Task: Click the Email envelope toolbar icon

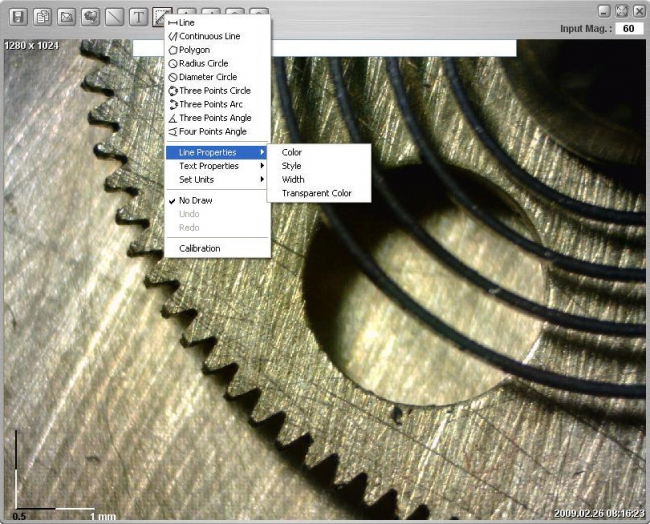Action: (x=66, y=16)
